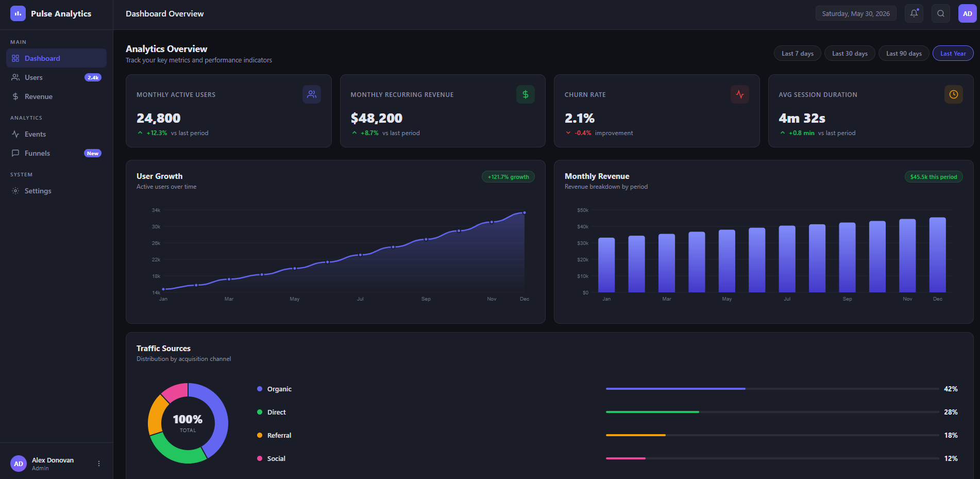Click the traffic sources donut chart center
This screenshot has height=479, width=980.
[188, 423]
